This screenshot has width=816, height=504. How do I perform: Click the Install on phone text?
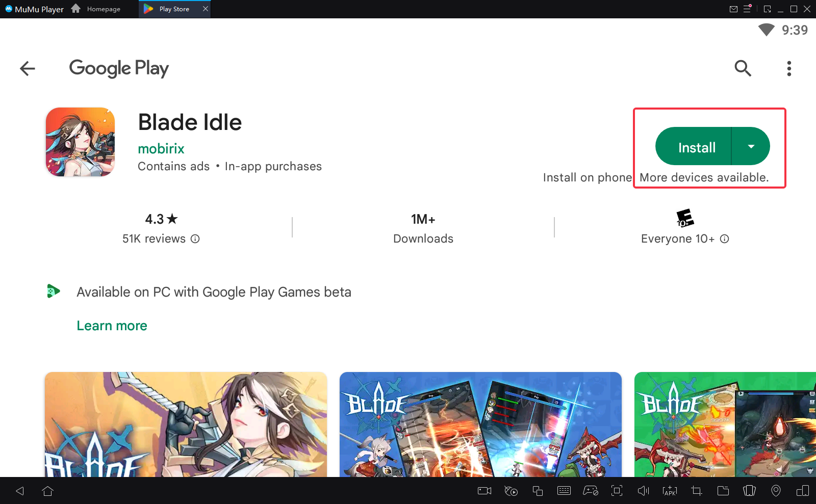pos(587,177)
